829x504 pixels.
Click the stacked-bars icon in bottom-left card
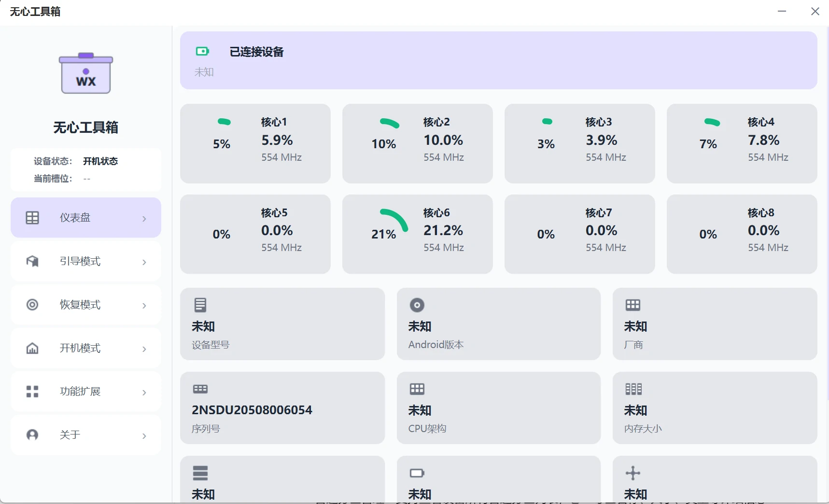200,473
